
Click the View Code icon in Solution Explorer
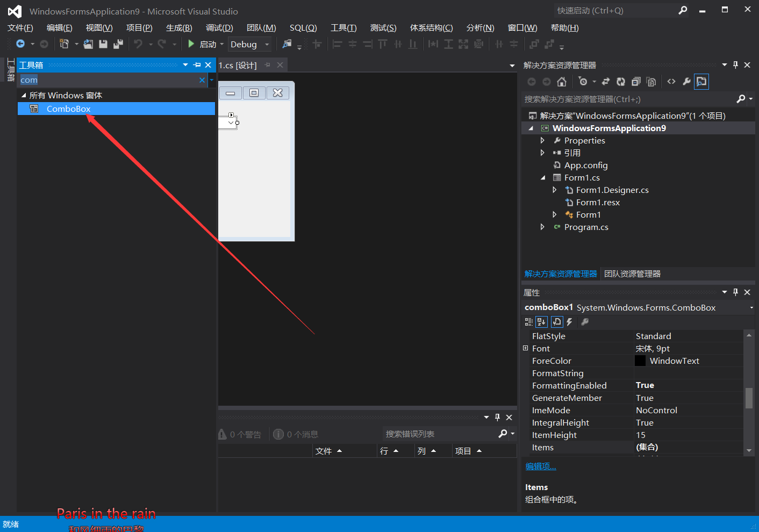671,82
